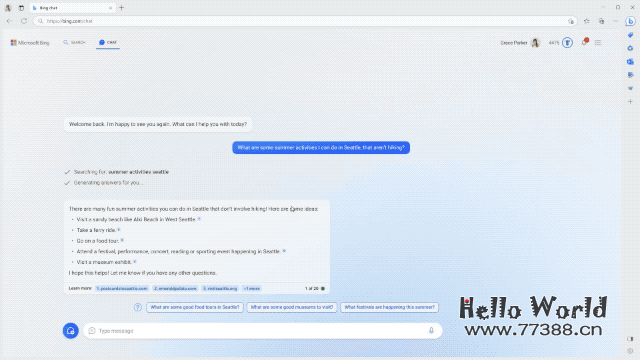The image size is (640, 360).
Task: Click the plus icon in Edge sidebar
Action: click(630, 101)
